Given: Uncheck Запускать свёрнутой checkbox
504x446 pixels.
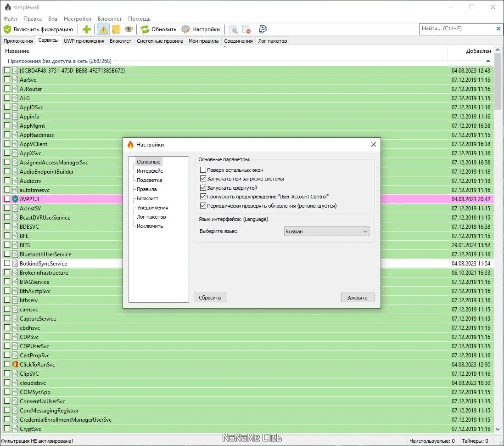Looking at the screenshot, I should [x=203, y=187].
